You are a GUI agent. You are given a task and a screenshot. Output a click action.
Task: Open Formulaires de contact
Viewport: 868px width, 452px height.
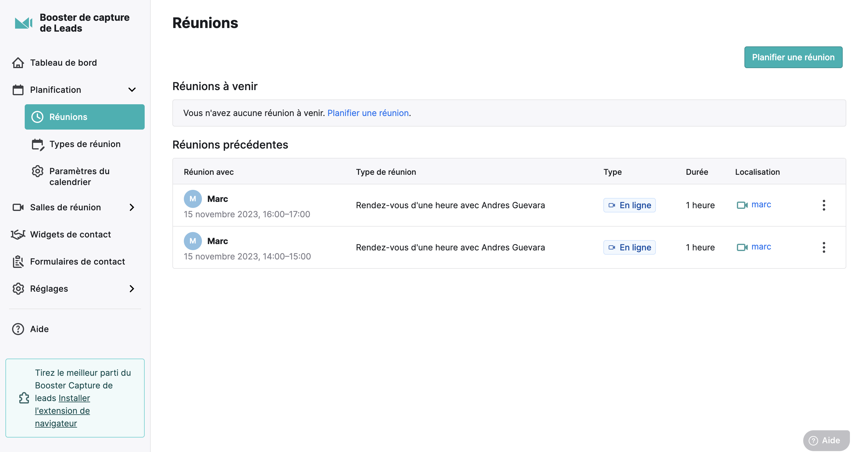[77, 262]
